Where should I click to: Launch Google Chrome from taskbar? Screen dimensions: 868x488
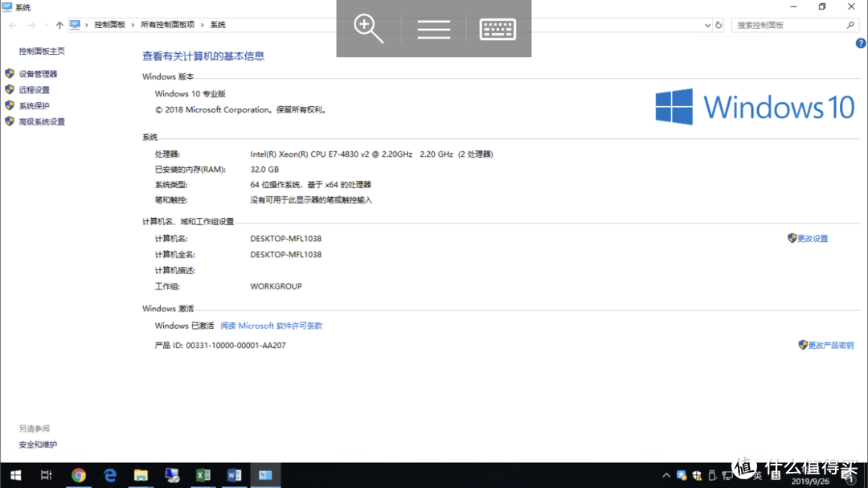point(79,475)
